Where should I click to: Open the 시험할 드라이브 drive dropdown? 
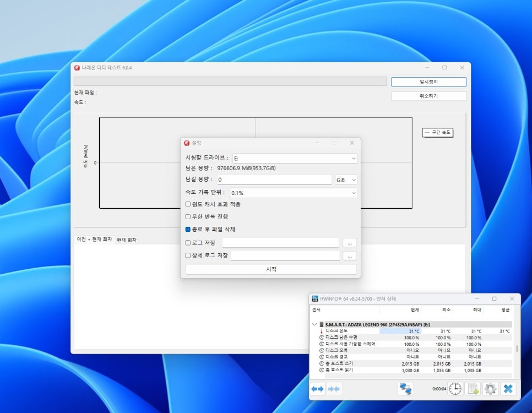[x=295, y=159]
